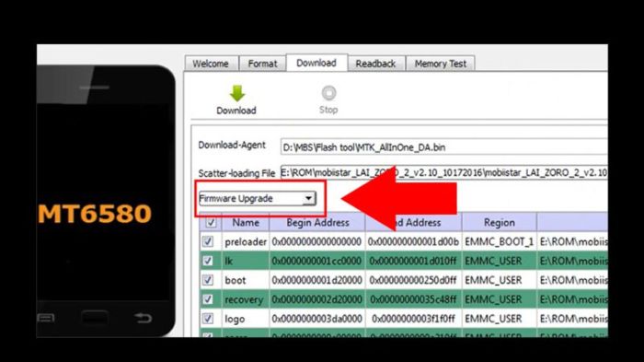Click the Begin Address column header
644x362 pixels.
point(317,223)
